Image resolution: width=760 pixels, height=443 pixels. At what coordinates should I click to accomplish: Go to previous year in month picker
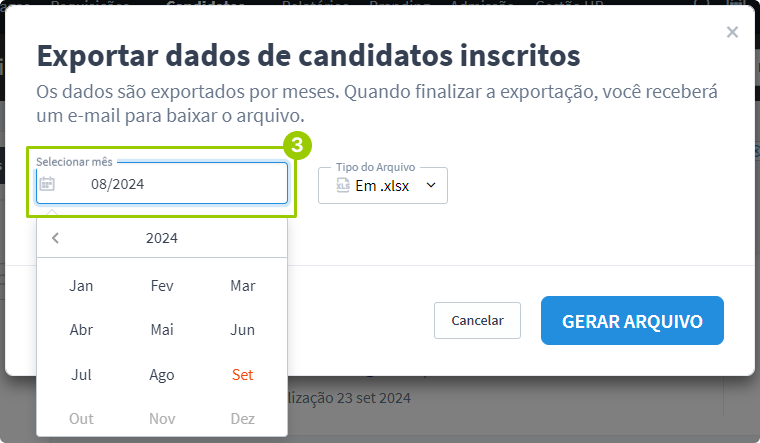coord(56,238)
